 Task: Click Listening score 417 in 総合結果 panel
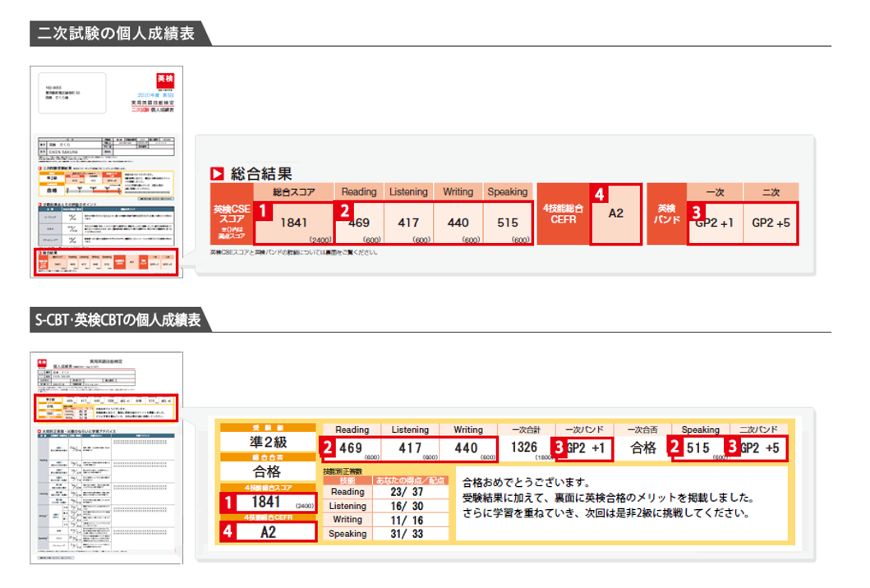[x=408, y=223]
